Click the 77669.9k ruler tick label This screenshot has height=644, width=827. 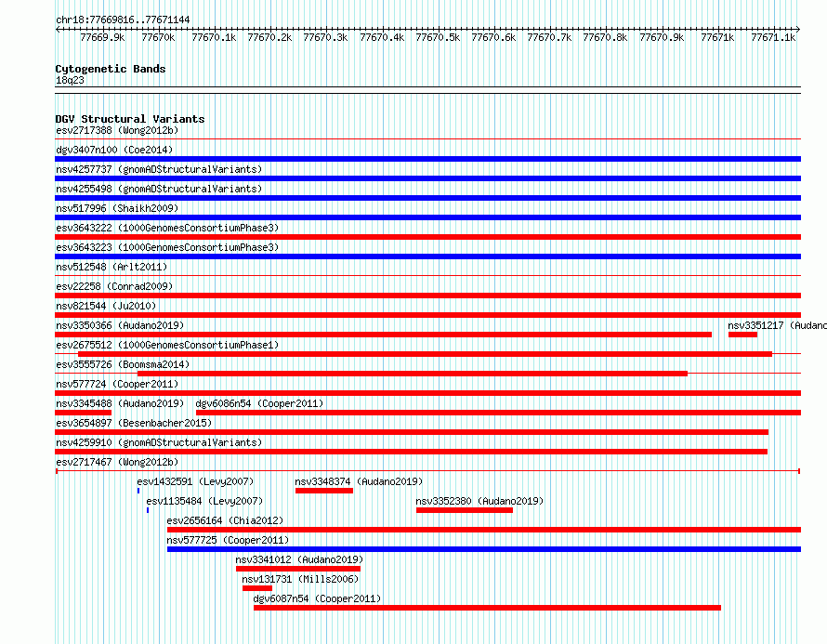[102, 37]
